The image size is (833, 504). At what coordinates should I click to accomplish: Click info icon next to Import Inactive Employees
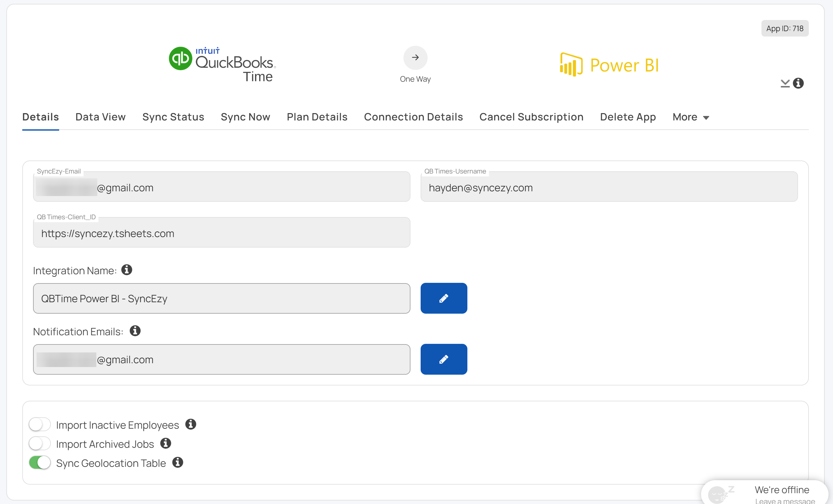tap(191, 424)
